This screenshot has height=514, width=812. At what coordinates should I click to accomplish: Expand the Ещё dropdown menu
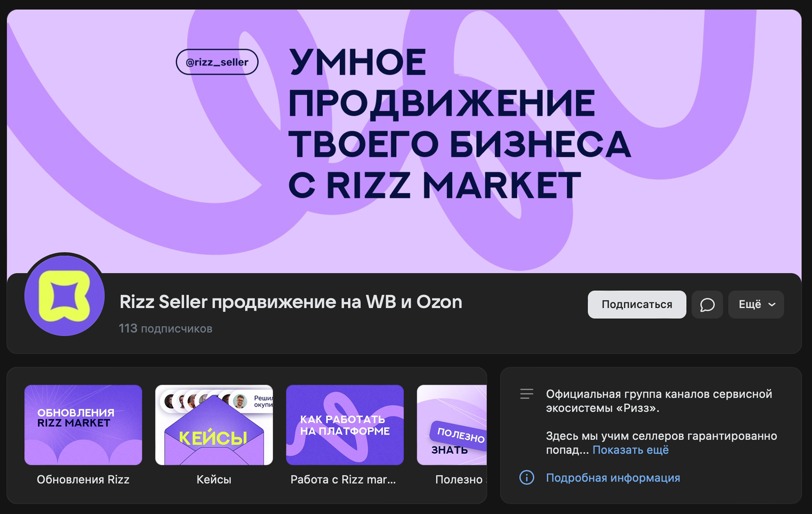[756, 304]
